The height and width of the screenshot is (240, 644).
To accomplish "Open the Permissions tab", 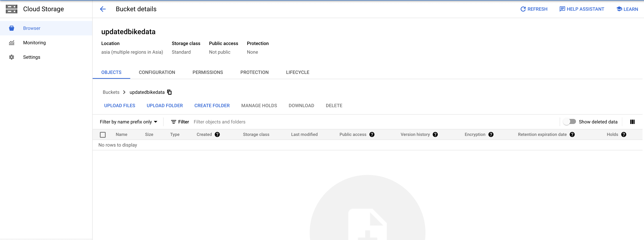I will coord(207,72).
